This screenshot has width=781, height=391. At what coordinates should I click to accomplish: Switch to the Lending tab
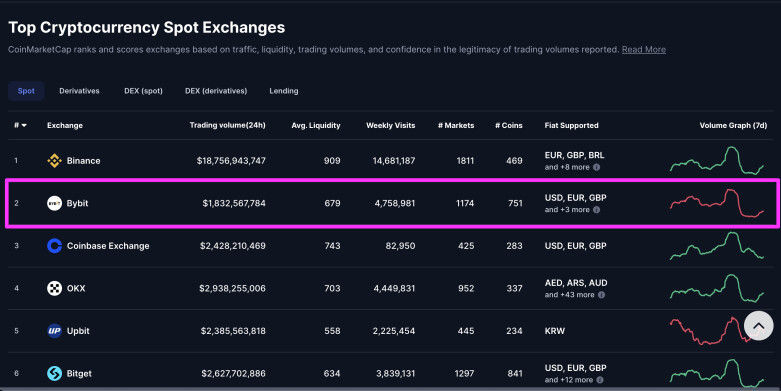(284, 91)
